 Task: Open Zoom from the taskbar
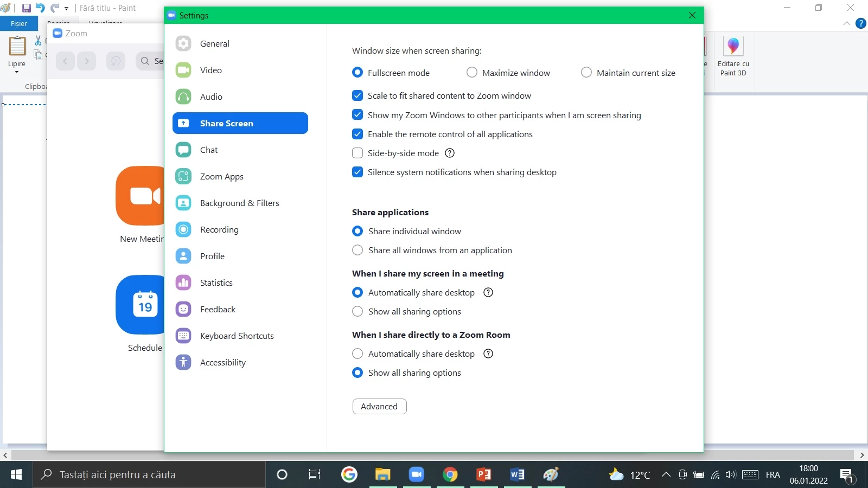click(416, 474)
